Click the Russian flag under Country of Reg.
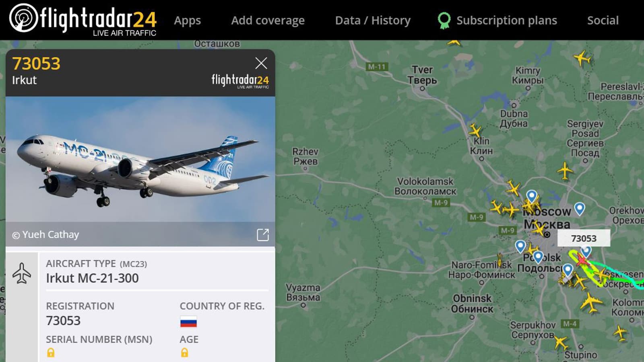Image resolution: width=644 pixels, height=362 pixels. (x=188, y=322)
